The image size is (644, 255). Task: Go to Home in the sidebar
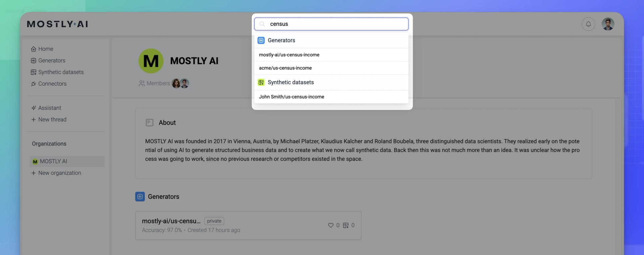pyautogui.click(x=46, y=49)
